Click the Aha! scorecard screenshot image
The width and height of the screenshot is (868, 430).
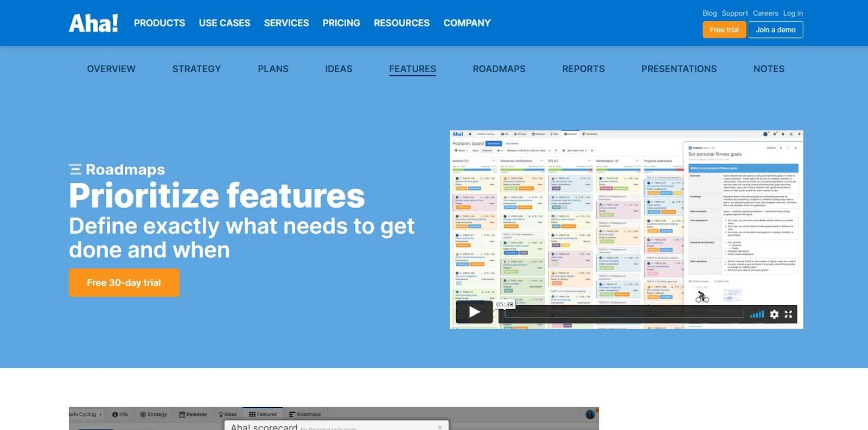coord(334,419)
